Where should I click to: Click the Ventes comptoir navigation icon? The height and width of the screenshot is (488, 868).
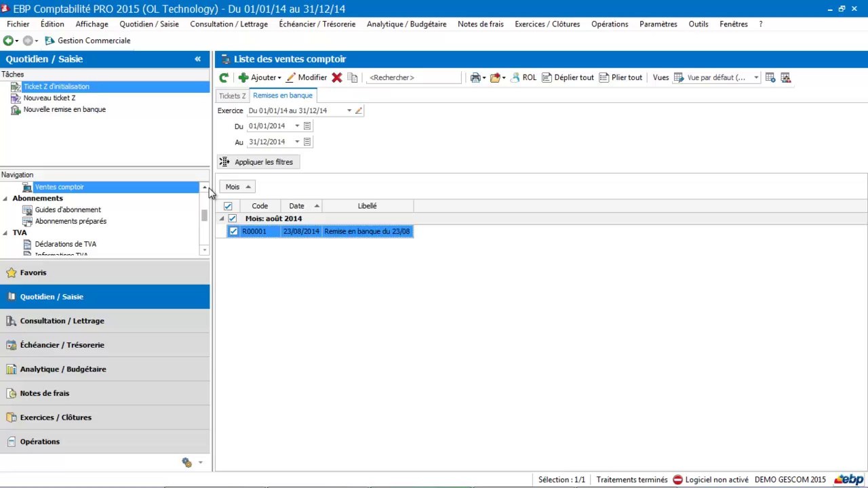[x=27, y=187]
